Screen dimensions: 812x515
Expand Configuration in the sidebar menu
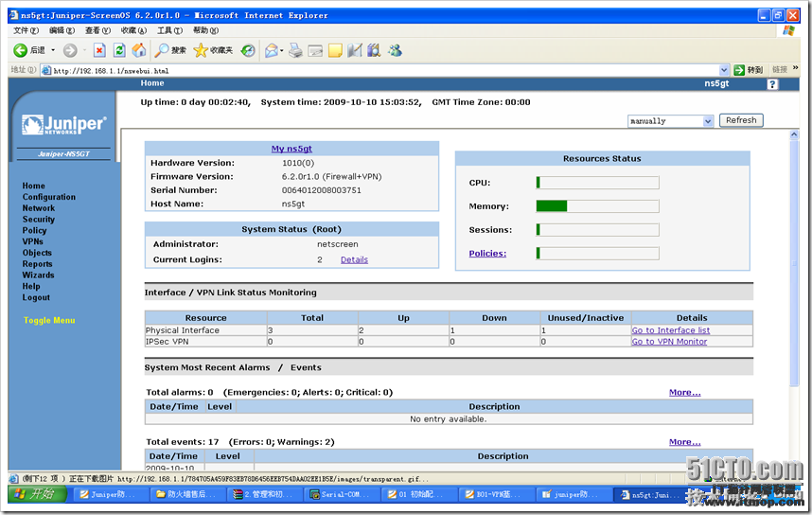(x=48, y=197)
